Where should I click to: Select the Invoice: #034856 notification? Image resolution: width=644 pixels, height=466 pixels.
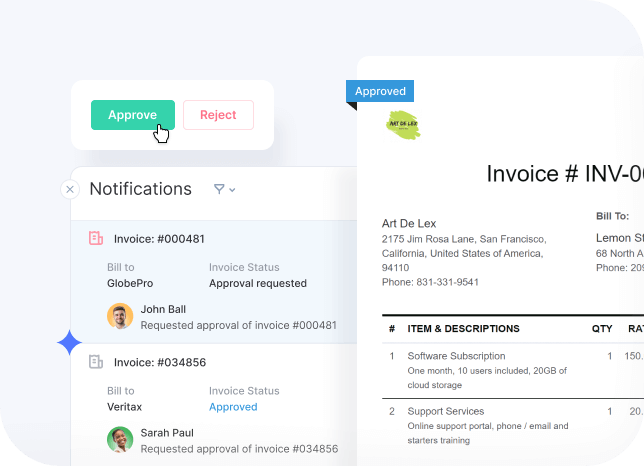coord(159,362)
